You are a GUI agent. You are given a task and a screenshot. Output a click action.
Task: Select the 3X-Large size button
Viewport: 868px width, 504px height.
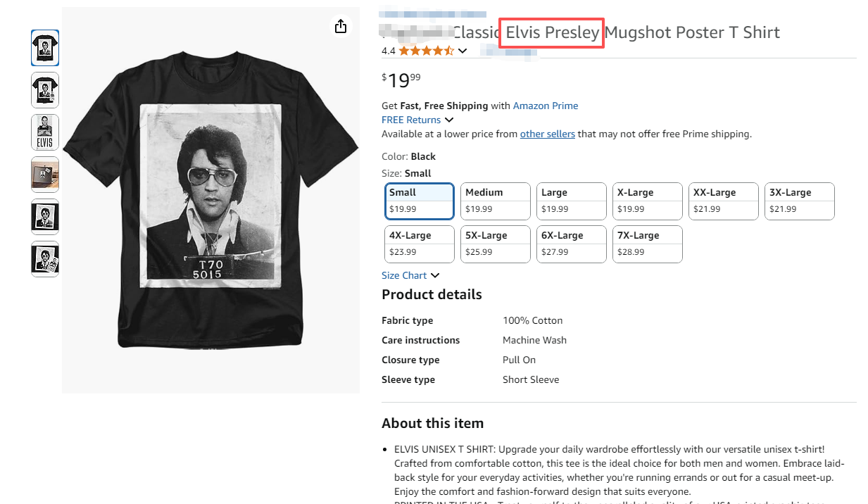(x=800, y=201)
